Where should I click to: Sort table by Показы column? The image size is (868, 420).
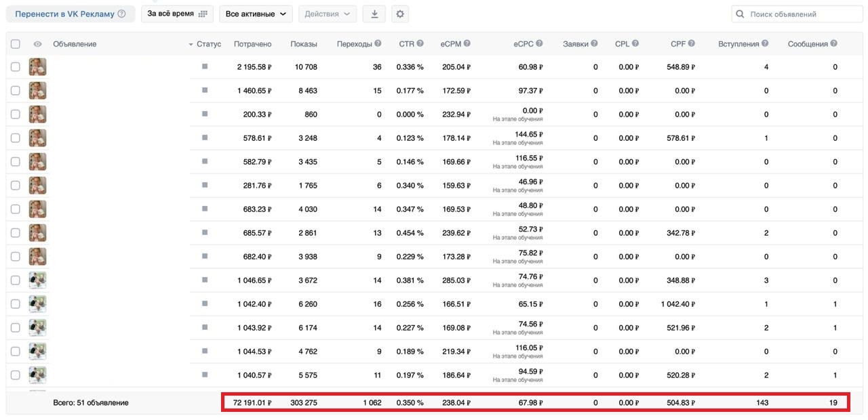(x=303, y=44)
